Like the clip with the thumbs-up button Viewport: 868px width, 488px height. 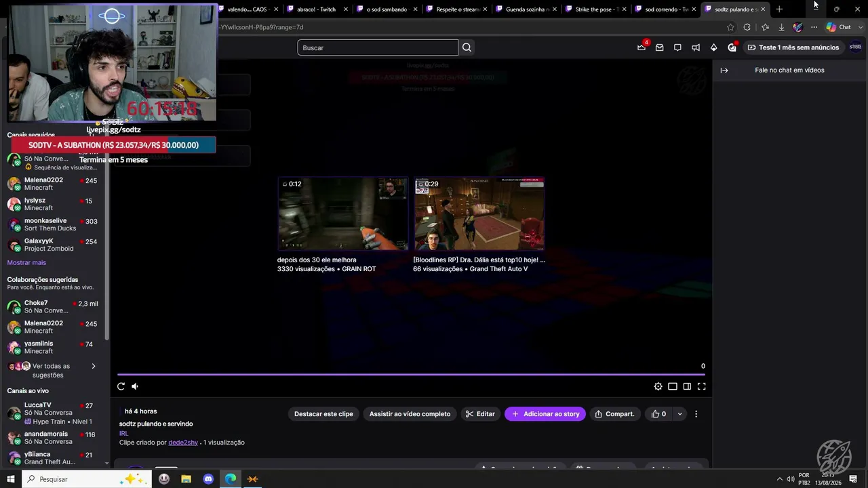point(658,414)
